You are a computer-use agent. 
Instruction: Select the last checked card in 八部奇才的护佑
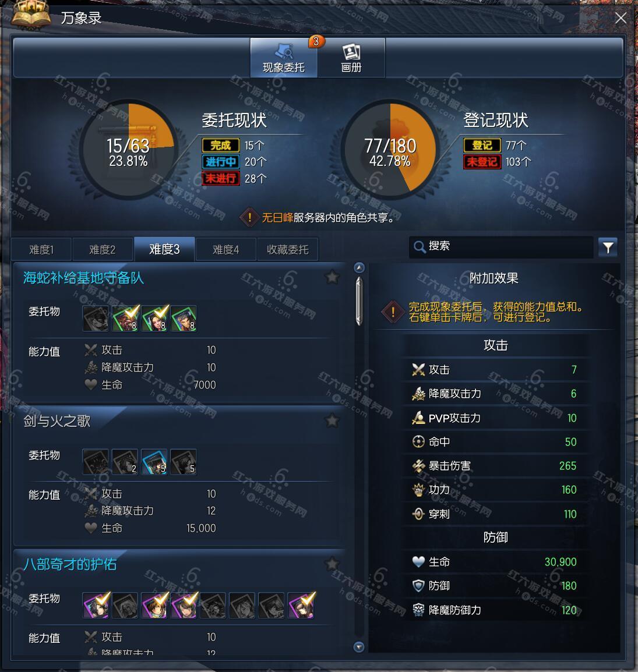click(301, 605)
